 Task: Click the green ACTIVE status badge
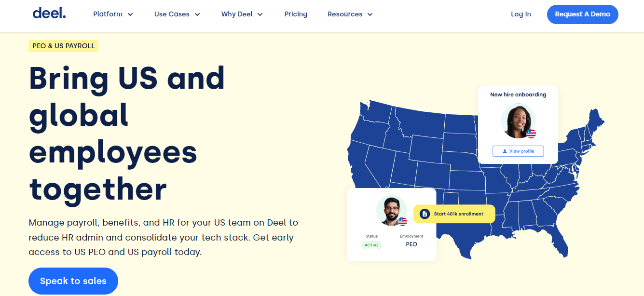click(x=371, y=245)
